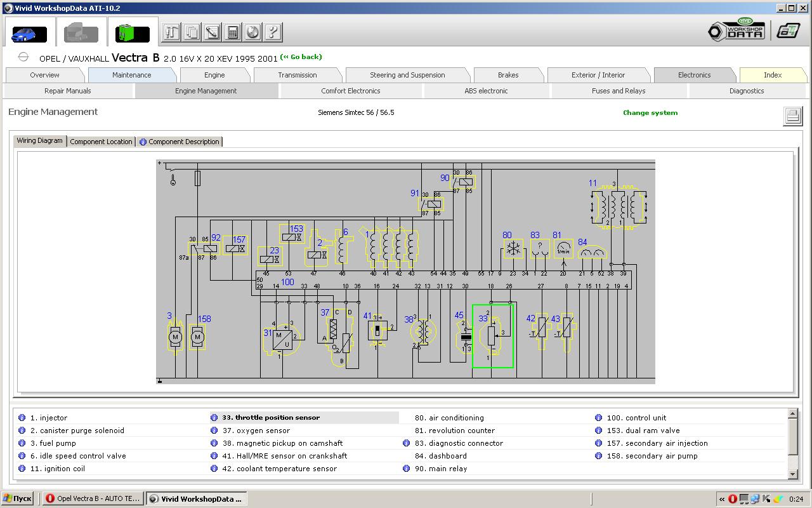The height and width of the screenshot is (508, 812).
Task: Click the copy documents toolbar icon
Action: pyautogui.click(x=192, y=32)
